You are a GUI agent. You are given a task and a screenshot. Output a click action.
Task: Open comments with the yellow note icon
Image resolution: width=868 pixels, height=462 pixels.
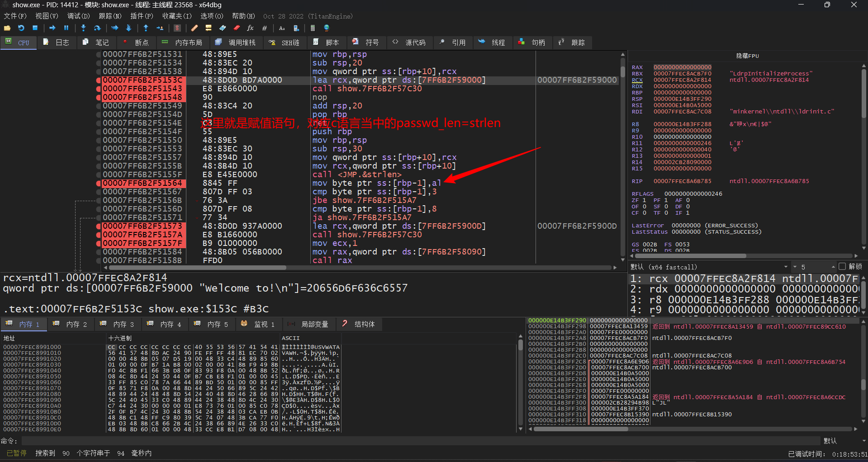(209, 28)
